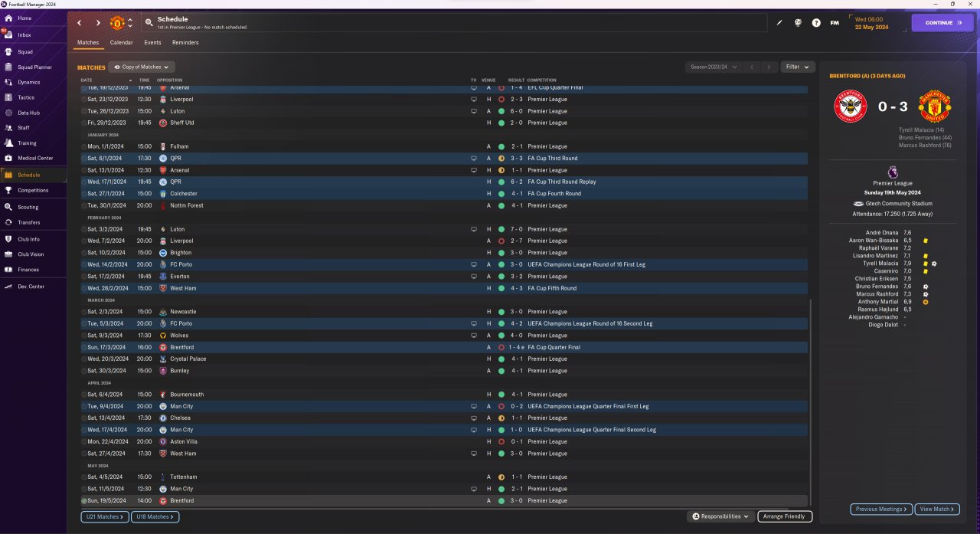Toggle selection circle on Tottenham 4/5/2024 row
980x534 pixels.
pyautogui.click(x=84, y=477)
